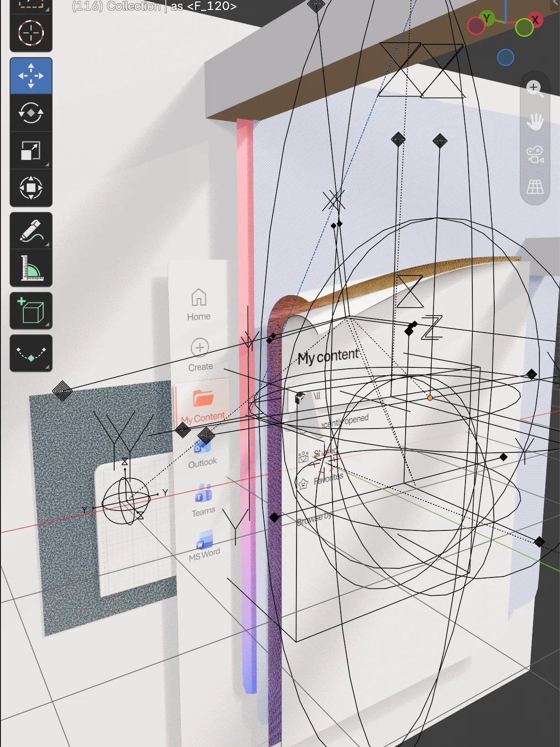Screen dimensions: 560x747
Task: Select the Select Box tool
Action: click(31, 5)
